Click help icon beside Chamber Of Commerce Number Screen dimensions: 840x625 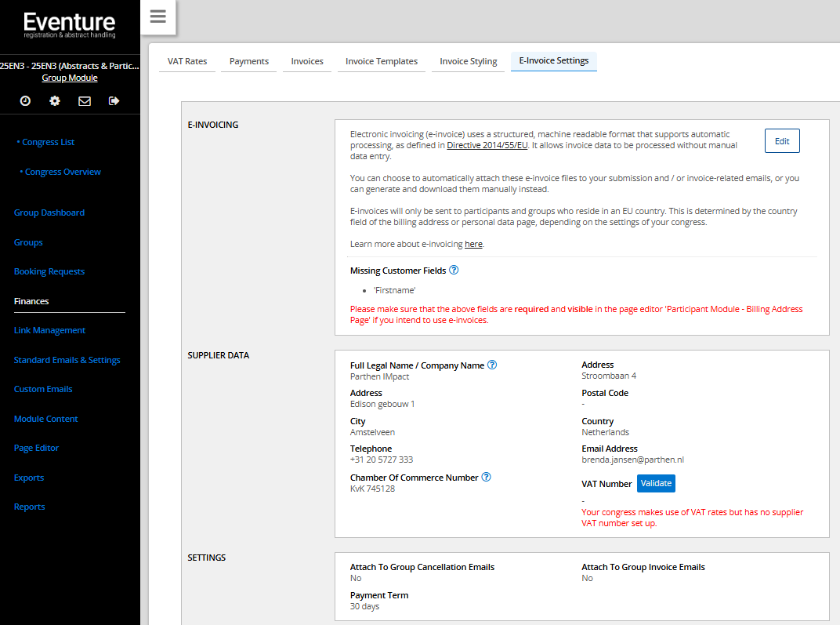[487, 478]
